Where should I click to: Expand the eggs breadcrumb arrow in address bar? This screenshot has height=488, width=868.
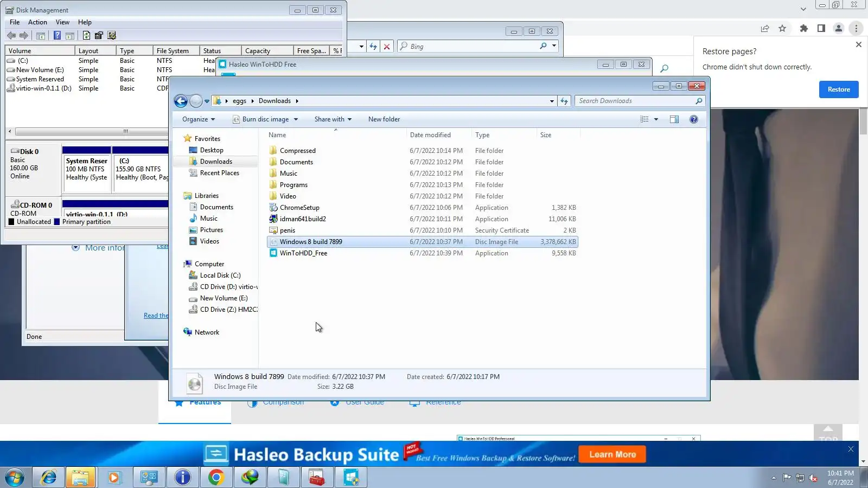coord(252,101)
